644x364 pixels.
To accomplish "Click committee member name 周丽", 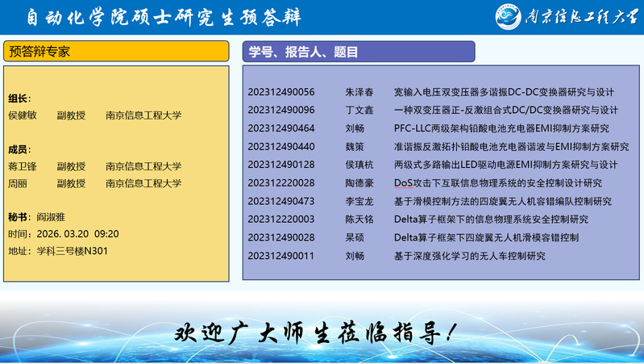I will (x=18, y=183).
